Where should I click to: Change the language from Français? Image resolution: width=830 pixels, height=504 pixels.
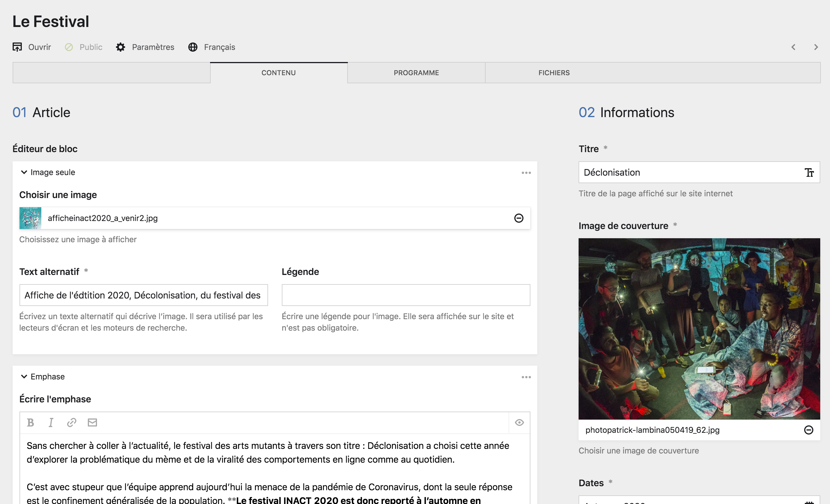pos(212,47)
